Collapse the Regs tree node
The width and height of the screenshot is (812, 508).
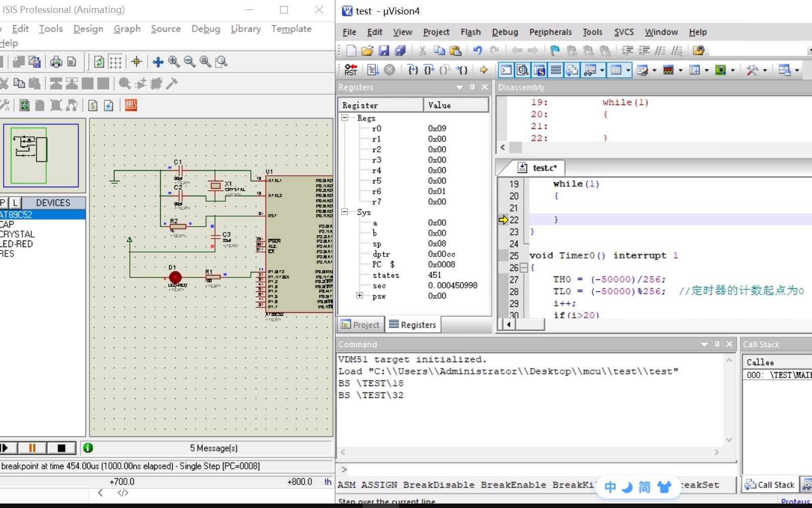pyautogui.click(x=344, y=118)
